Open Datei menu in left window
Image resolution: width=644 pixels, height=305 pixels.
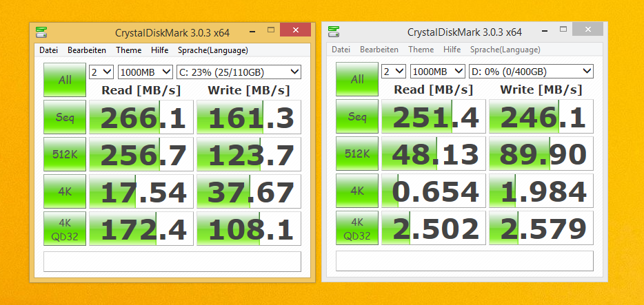click(x=48, y=50)
